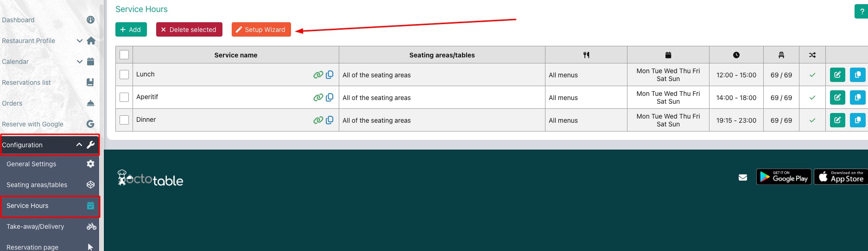Edit the Lunch service with green pencil
Image resolution: width=868 pixels, height=251 pixels.
click(837, 75)
